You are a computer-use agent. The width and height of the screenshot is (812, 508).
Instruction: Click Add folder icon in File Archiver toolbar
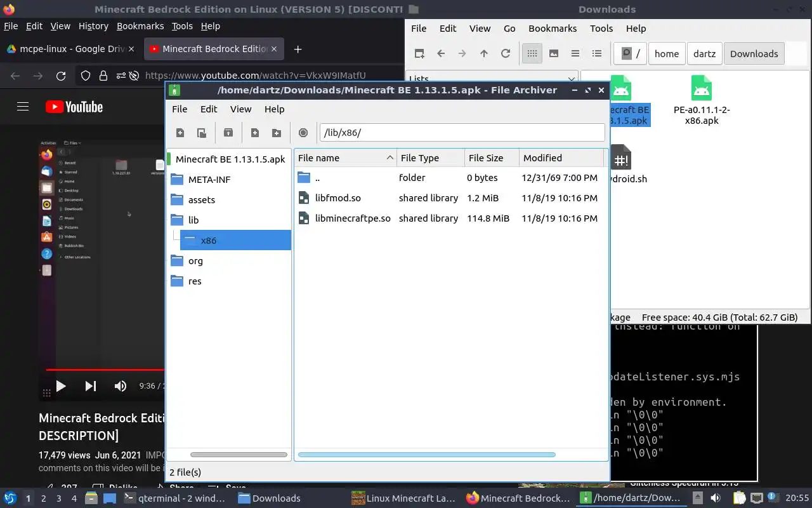[x=277, y=133]
